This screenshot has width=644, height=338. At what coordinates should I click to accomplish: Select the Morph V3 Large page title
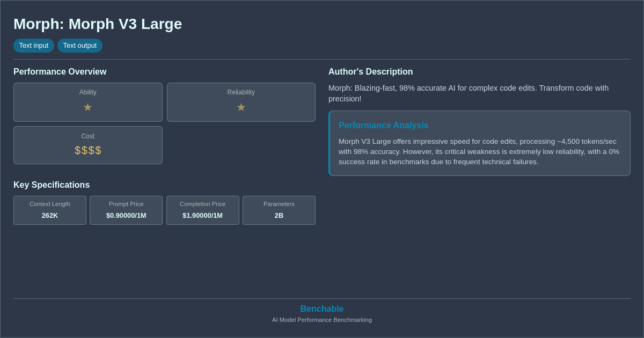[x=98, y=24]
